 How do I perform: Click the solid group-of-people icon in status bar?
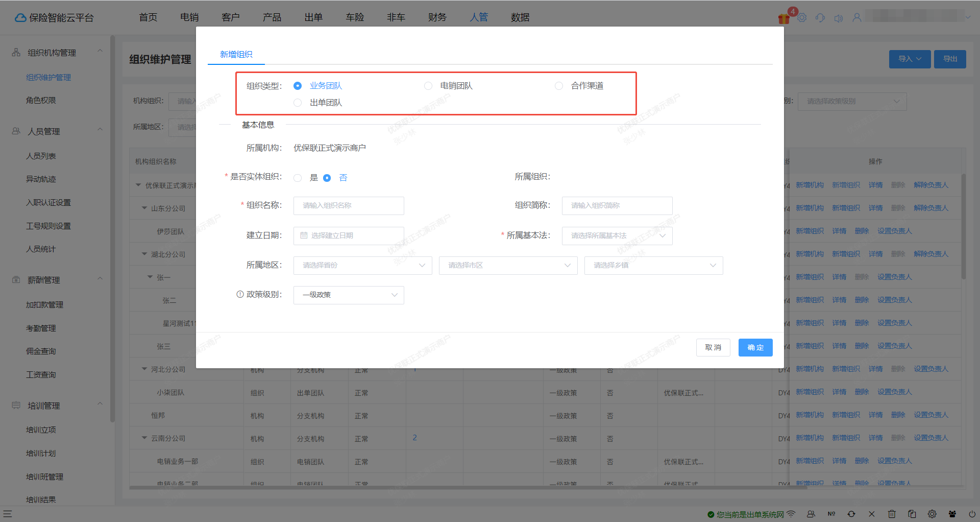click(x=952, y=514)
